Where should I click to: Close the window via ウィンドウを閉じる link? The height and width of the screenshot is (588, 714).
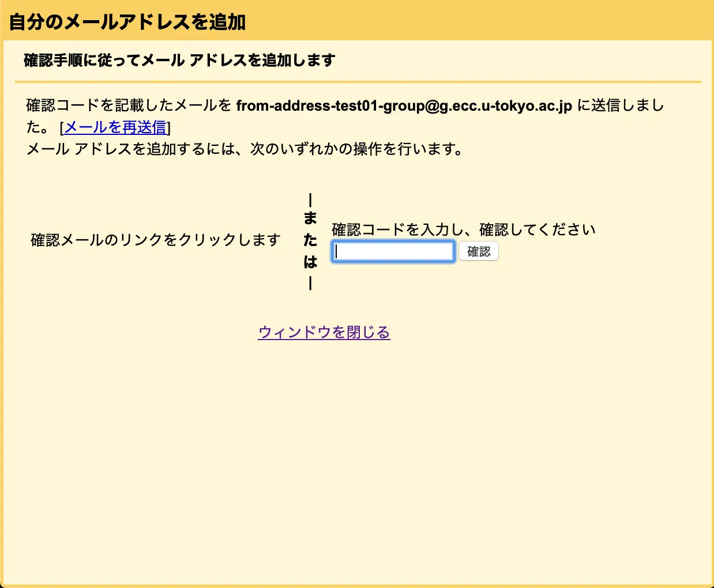(324, 333)
